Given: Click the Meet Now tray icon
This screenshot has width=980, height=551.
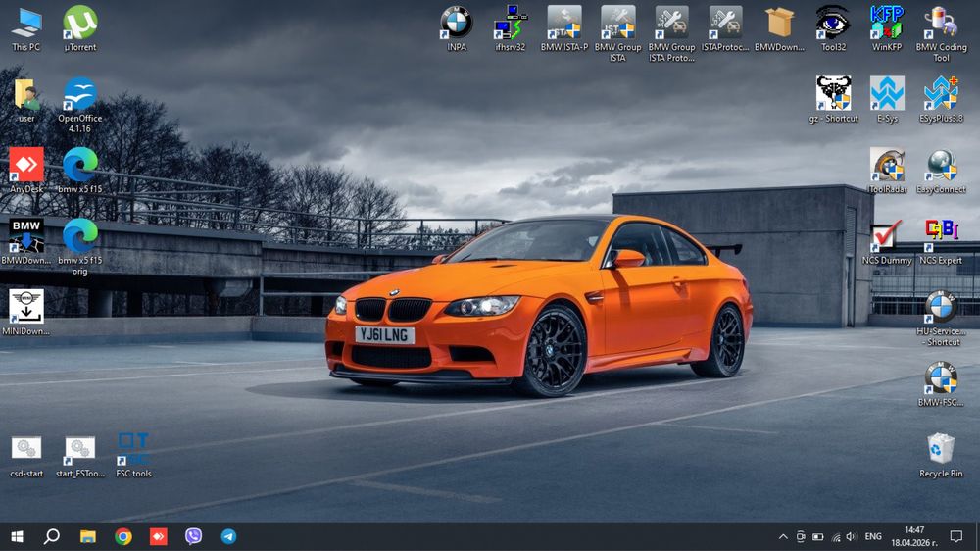Looking at the screenshot, I should coord(800,536).
